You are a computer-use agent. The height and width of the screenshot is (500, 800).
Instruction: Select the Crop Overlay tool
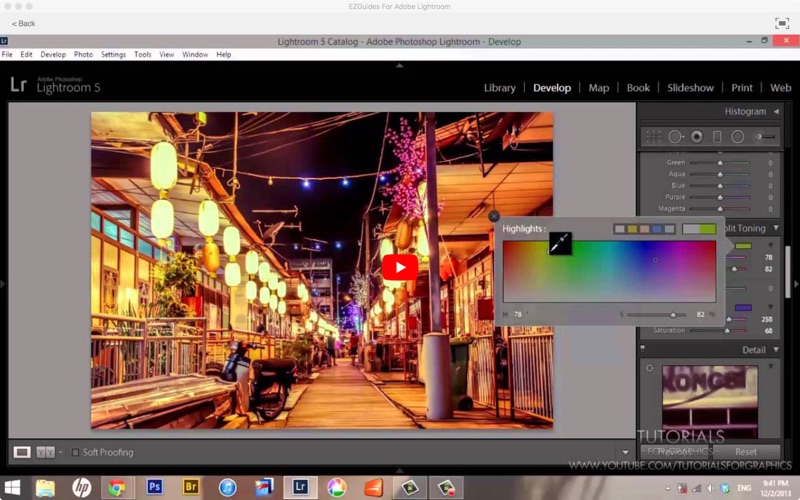(653, 137)
